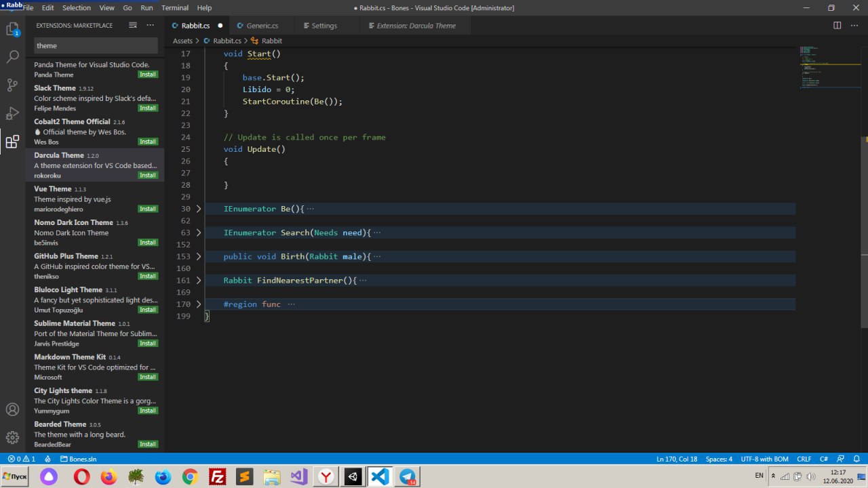Install the Cobalt2 Theme Official extension
The image size is (868, 488).
point(148,142)
